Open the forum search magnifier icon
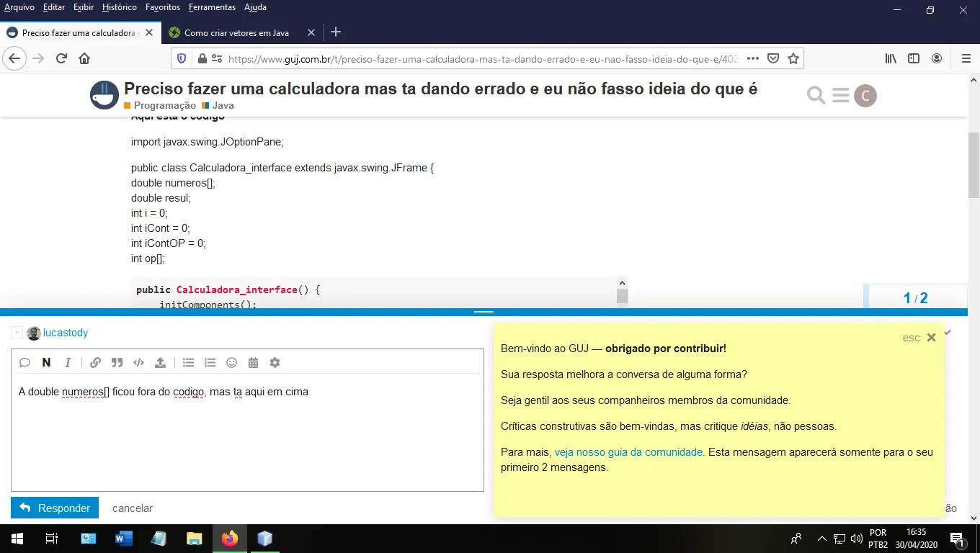The width and height of the screenshot is (980, 553). point(816,96)
